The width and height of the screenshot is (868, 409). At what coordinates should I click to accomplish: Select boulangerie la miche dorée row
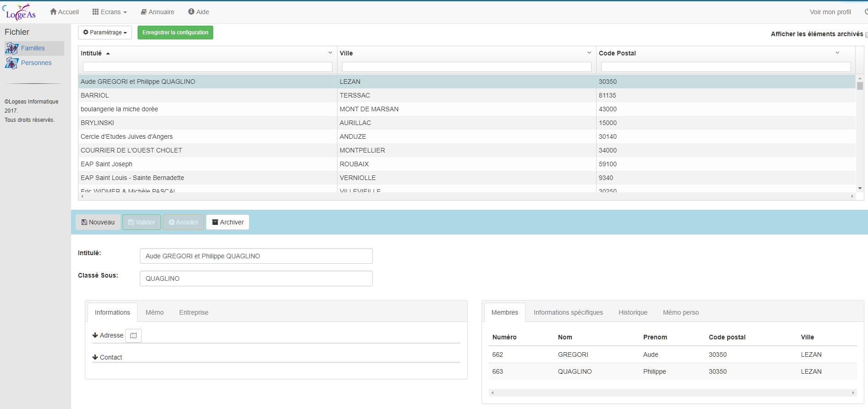[x=467, y=109]
